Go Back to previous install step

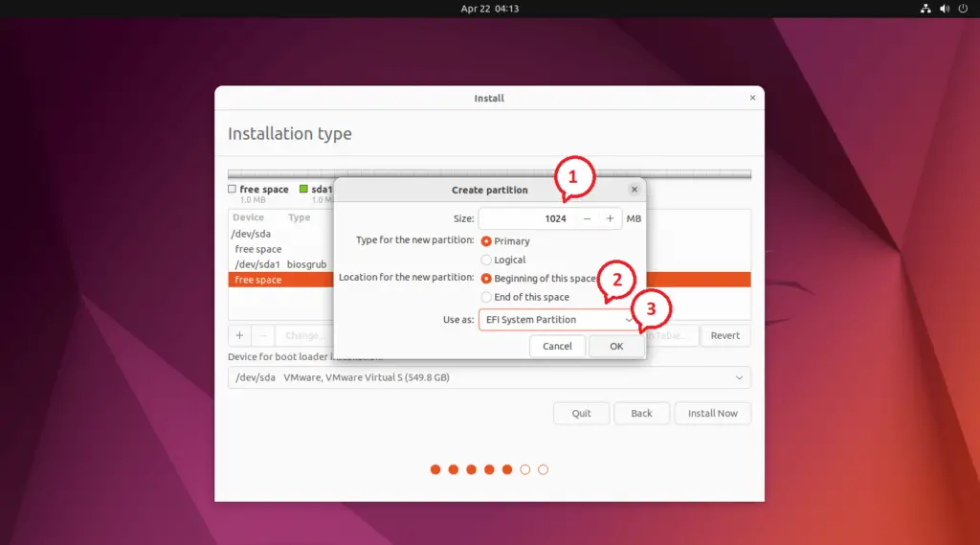point(641,413)
